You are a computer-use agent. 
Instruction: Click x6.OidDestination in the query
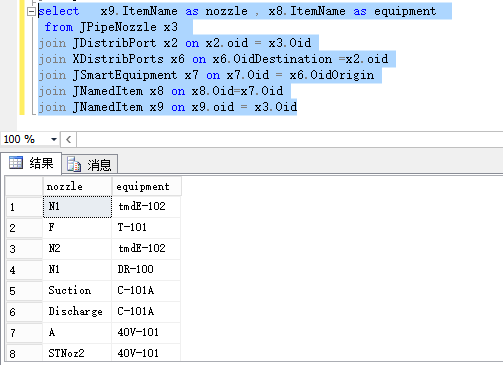click(x=272, y=59)
